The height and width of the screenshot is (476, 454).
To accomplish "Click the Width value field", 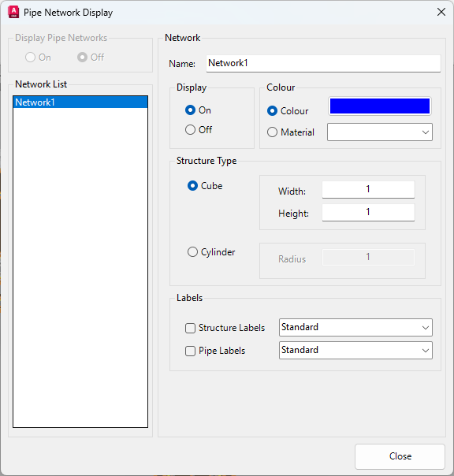I will tap(368, 189).
